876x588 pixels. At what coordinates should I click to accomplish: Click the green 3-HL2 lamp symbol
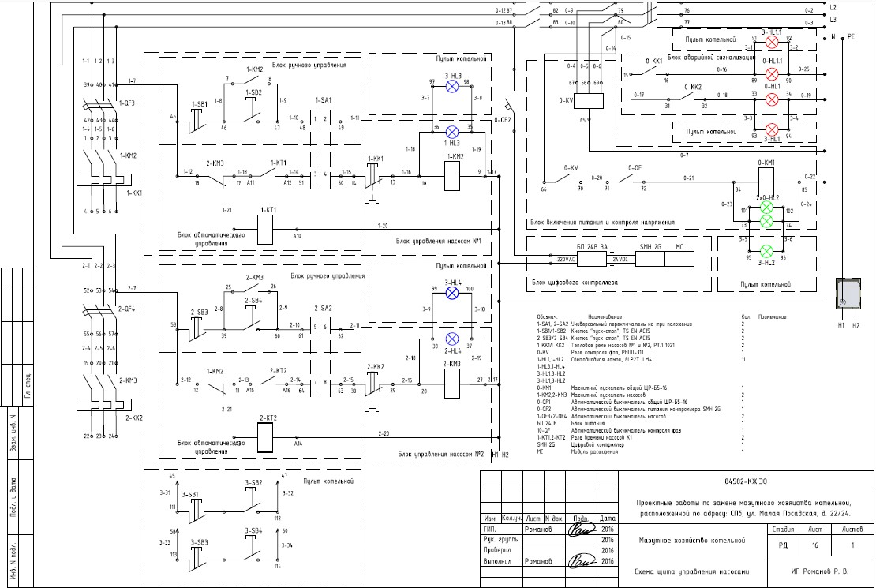pos(767,250)
